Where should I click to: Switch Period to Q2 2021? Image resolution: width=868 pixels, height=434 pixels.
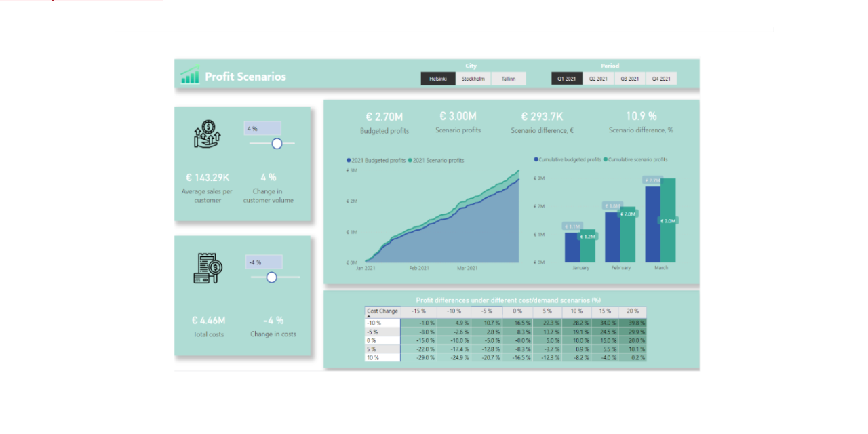tap(597, 78)
